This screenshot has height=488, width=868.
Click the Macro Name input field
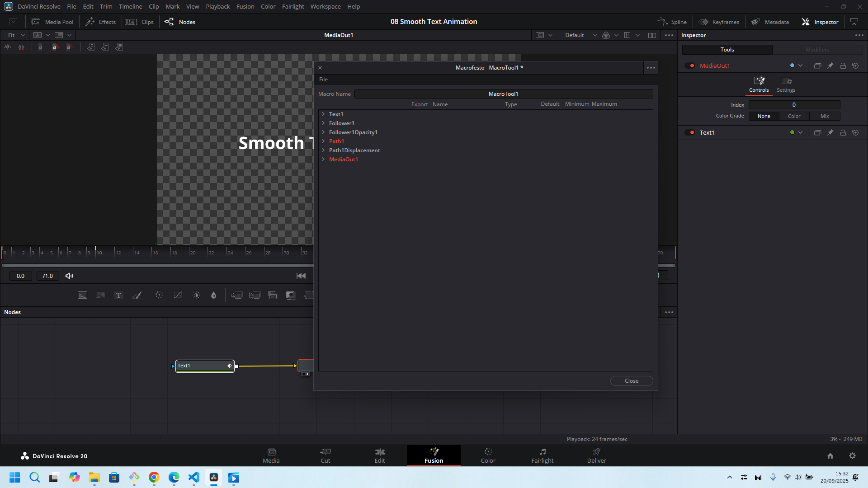(x=503, y=94)
